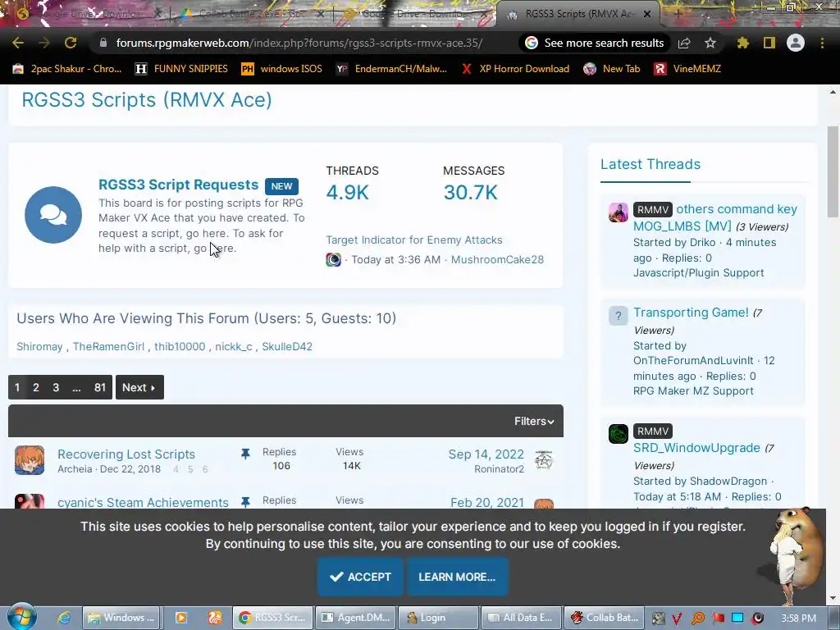Switch to Collab Bat... taskbar window
This screenshot has width=840, height=630.
click(605, 618)
